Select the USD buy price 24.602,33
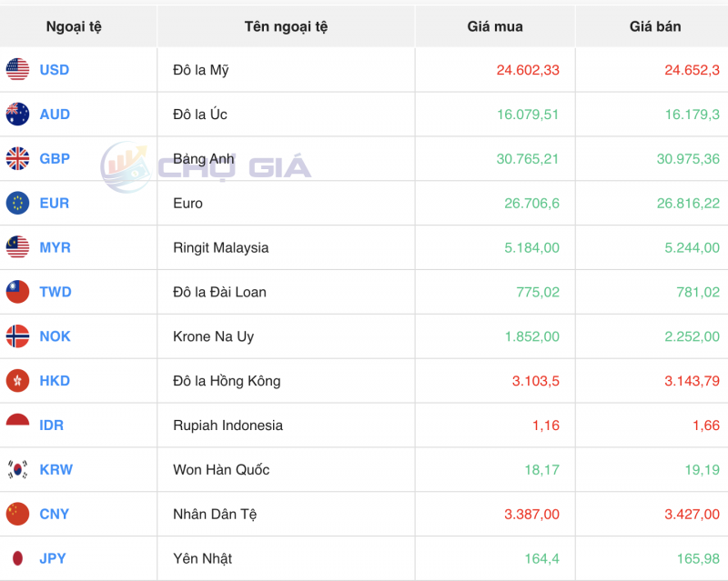728x581 pixels. click(528, 70)
